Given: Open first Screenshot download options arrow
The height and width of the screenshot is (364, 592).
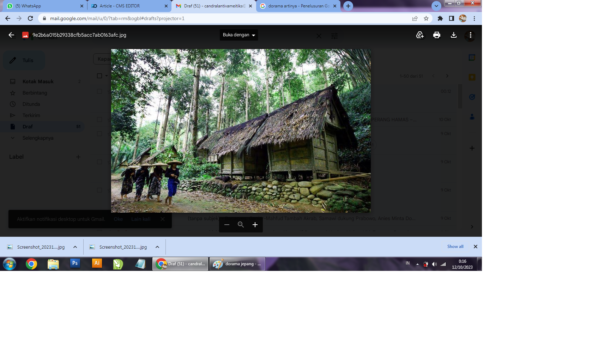Looking at the screenshot, I should tap(75, 247).
